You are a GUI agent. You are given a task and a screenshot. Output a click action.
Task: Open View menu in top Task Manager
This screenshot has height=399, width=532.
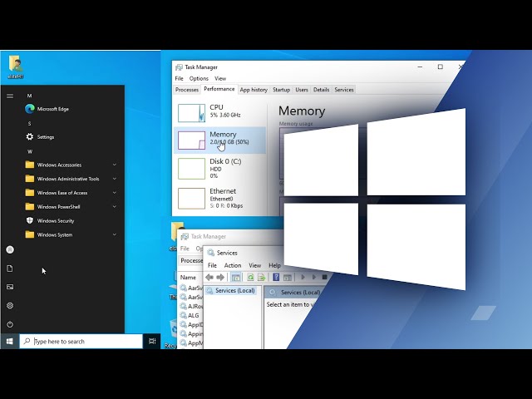220,78
